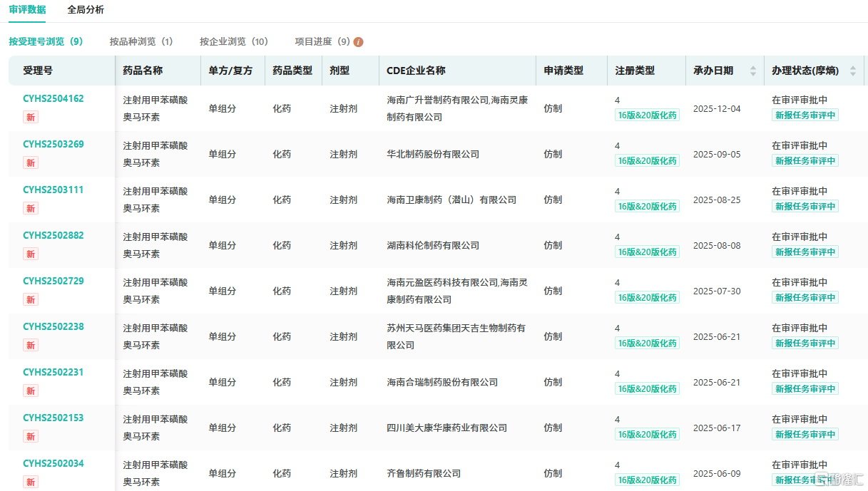Click 新报任务审评中 status tag for 华北制药
The image size is (868, 491).
pos(805,161)
